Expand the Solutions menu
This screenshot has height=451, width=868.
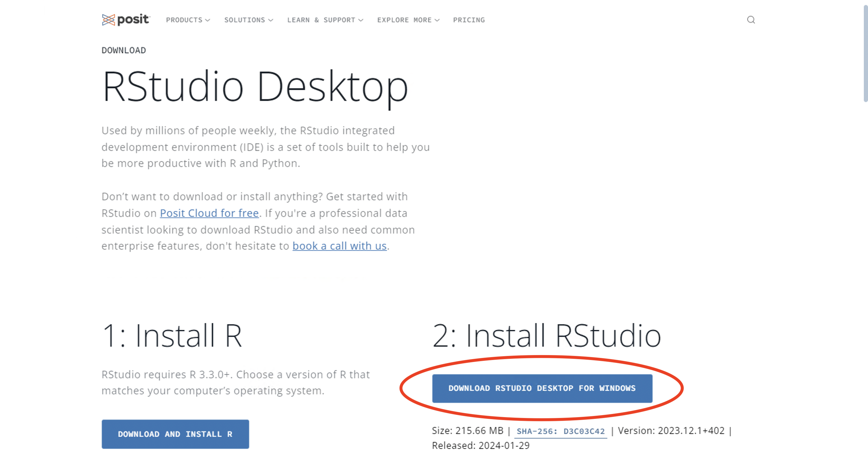(249, 20)
